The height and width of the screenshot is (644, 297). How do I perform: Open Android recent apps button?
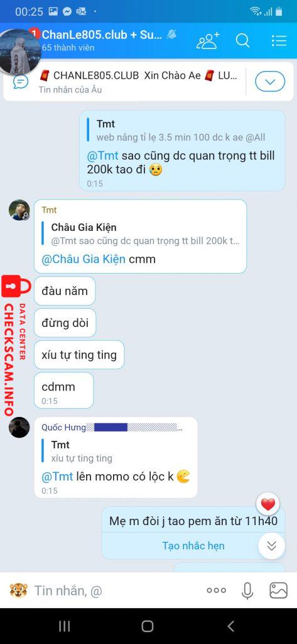point(65,626)
